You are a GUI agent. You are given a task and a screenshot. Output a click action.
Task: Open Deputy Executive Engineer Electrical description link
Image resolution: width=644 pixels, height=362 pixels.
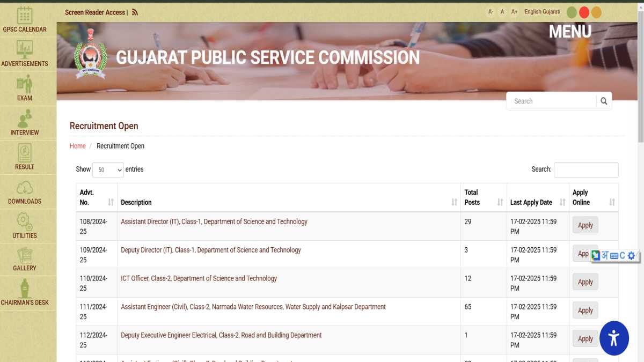click(x=221, y=335)
